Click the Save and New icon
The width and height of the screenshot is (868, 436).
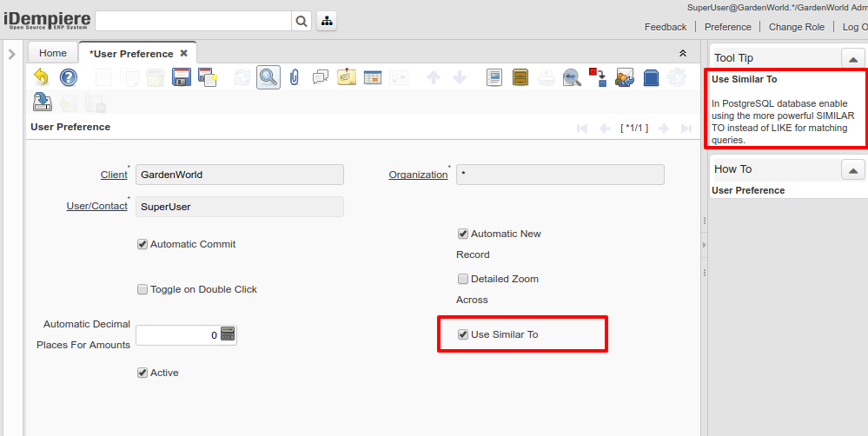(x=207, y=77)
